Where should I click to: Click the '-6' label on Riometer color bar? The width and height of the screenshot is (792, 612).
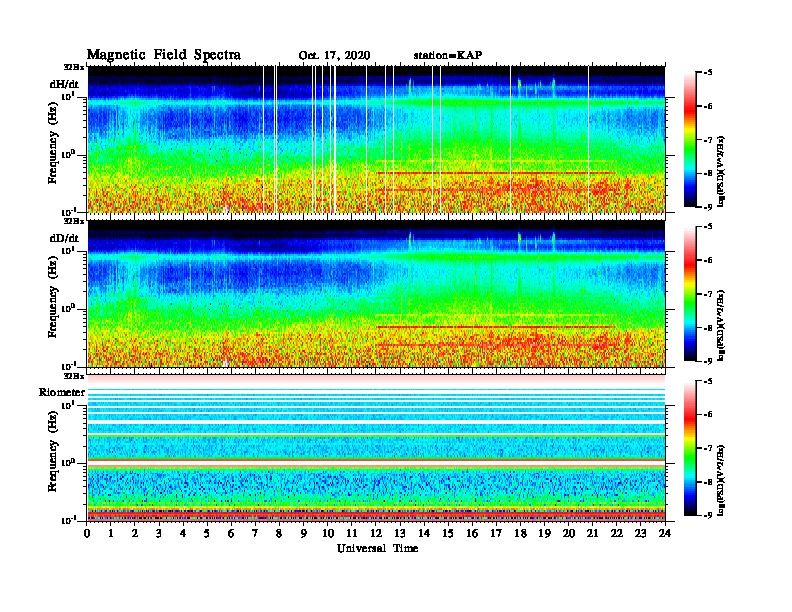coord(708,415)
